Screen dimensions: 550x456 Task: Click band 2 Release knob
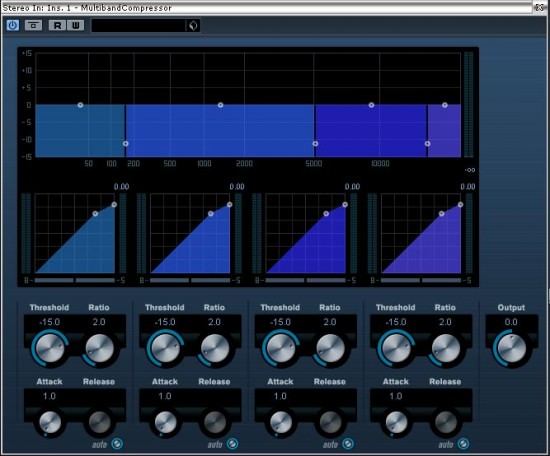pyautogui.click(x=215, y=422)
